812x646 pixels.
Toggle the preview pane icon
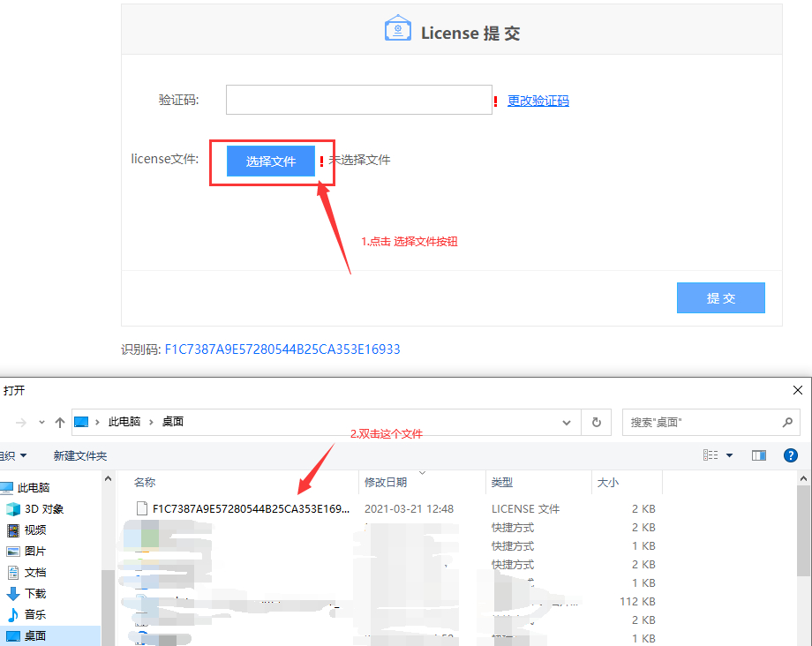(760, 454)
